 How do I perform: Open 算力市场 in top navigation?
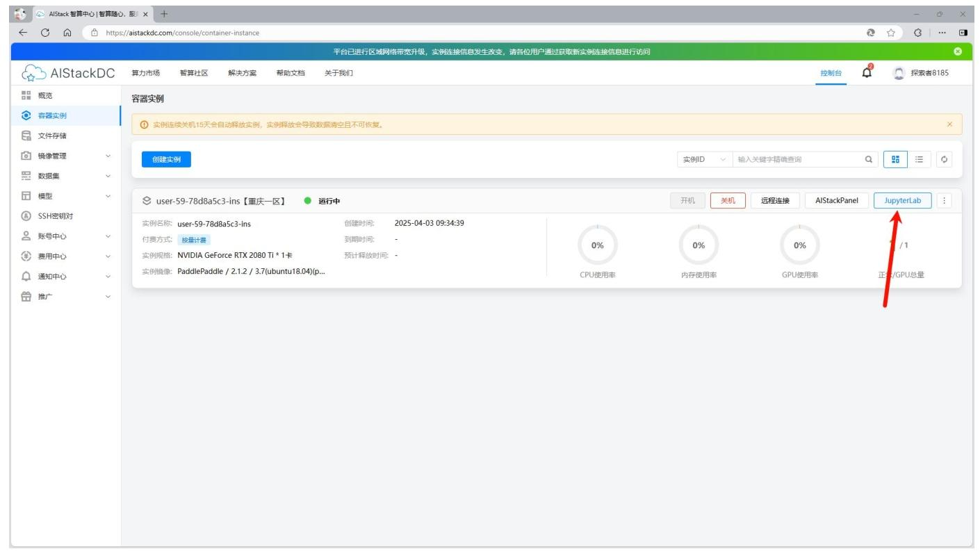click(x=145, y=73)
